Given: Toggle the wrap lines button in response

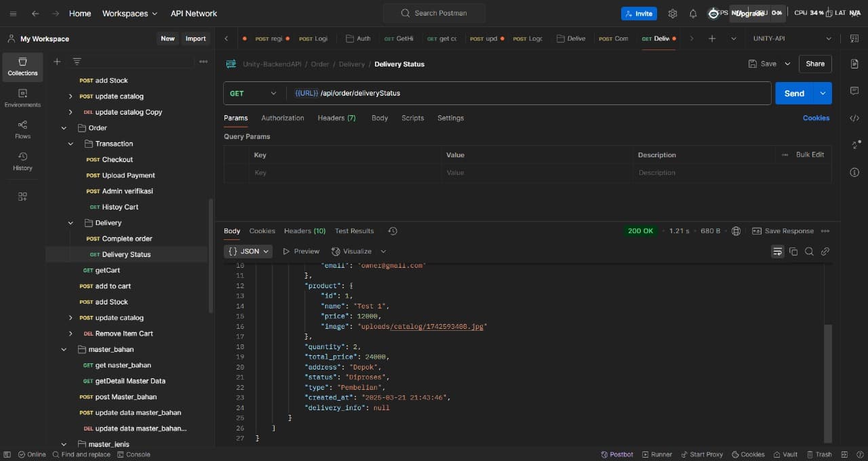Looking at the screenshot, I should [777, 252].
